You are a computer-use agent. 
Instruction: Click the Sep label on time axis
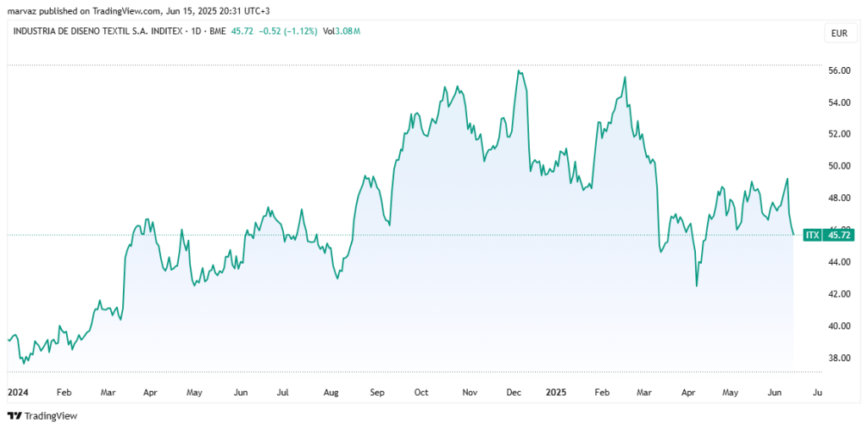(377, 393)
